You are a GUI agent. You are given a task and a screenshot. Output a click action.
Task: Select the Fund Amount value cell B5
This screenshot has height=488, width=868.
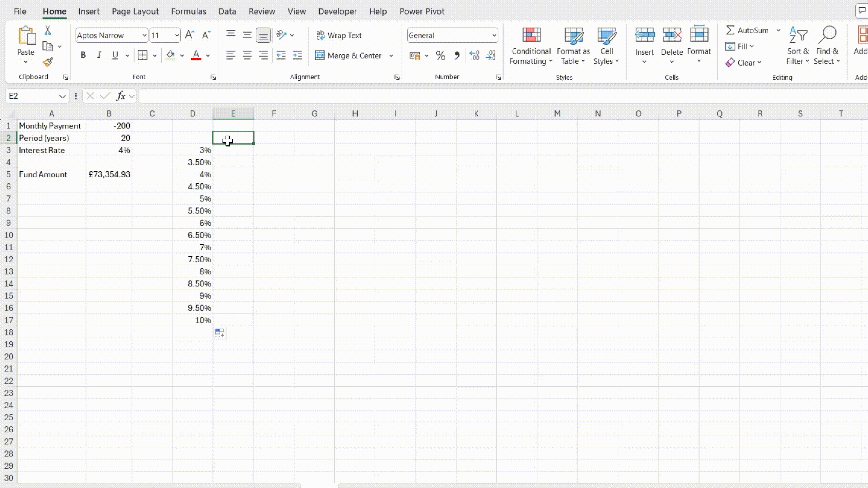tap(109, 175)
